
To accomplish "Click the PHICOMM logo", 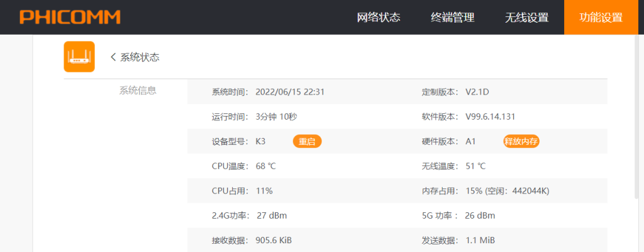I will [x=70, y=17].
